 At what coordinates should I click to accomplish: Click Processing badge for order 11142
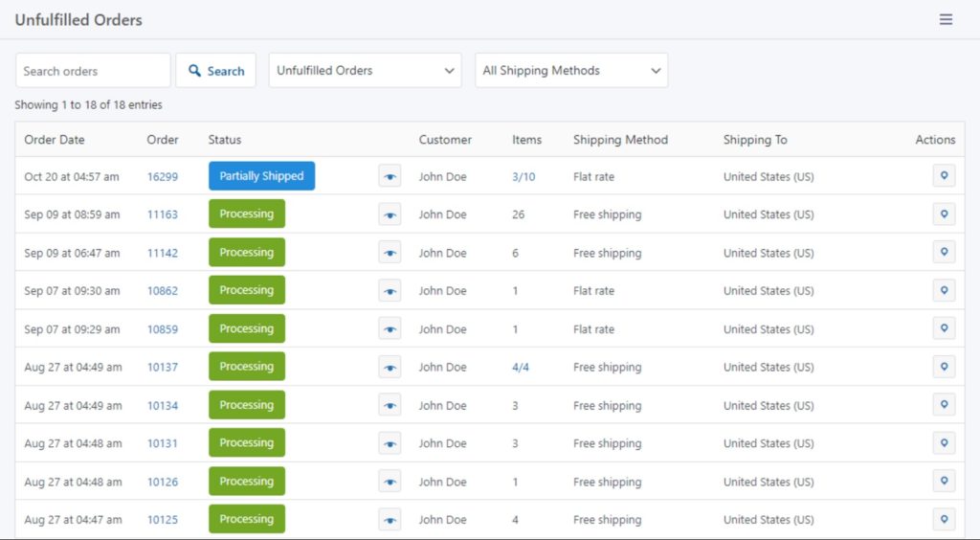(x=247, y=253)
